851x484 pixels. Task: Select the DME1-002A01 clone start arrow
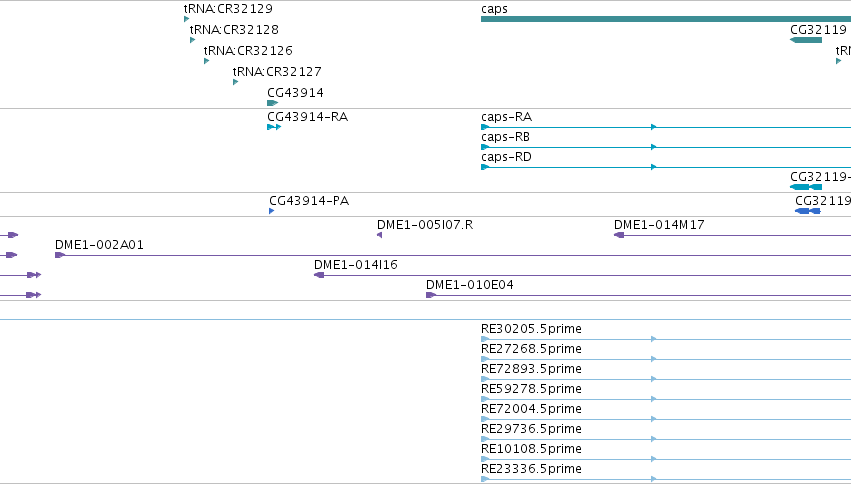(x=60, y=255)
